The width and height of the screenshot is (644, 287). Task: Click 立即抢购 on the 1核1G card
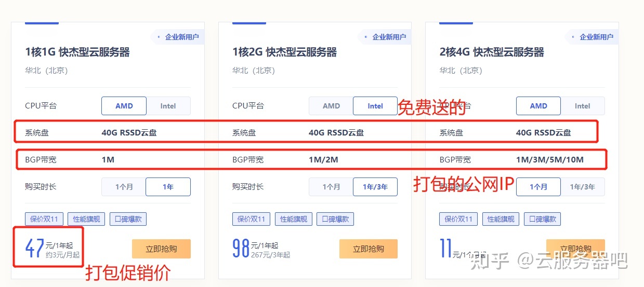coord(161,249)
